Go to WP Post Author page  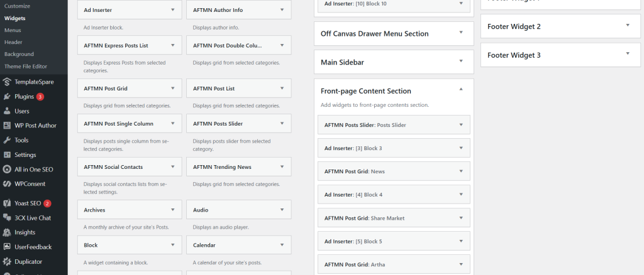tap(35, 126)
